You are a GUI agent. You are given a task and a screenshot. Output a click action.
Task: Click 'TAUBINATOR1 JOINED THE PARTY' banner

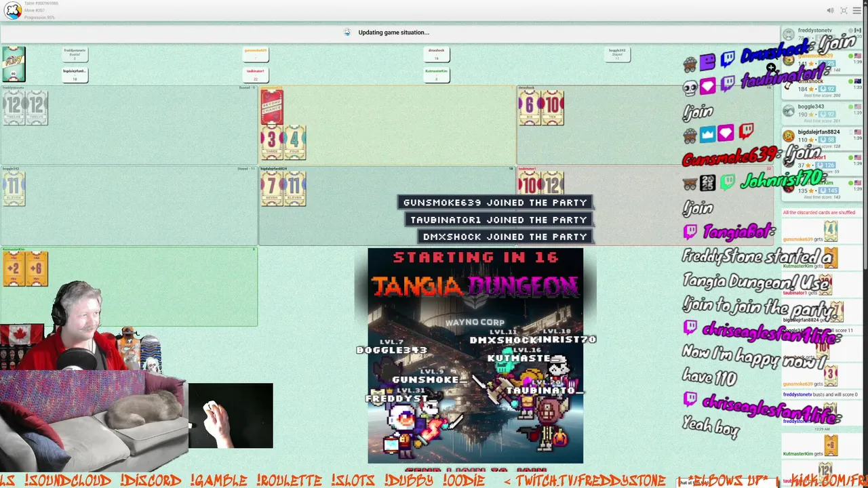pyautogui.click(x=498, y=220)
